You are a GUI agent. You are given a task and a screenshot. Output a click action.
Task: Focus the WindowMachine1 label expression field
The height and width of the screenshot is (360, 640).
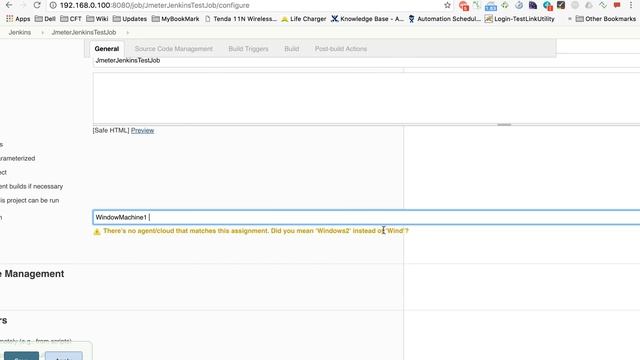click(366, 217)
